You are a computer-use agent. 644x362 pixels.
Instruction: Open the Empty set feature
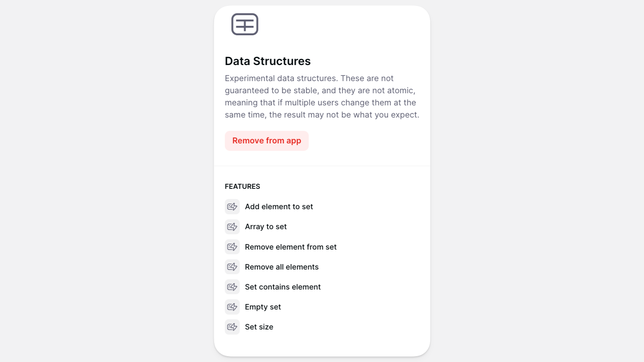pos(263,307)
